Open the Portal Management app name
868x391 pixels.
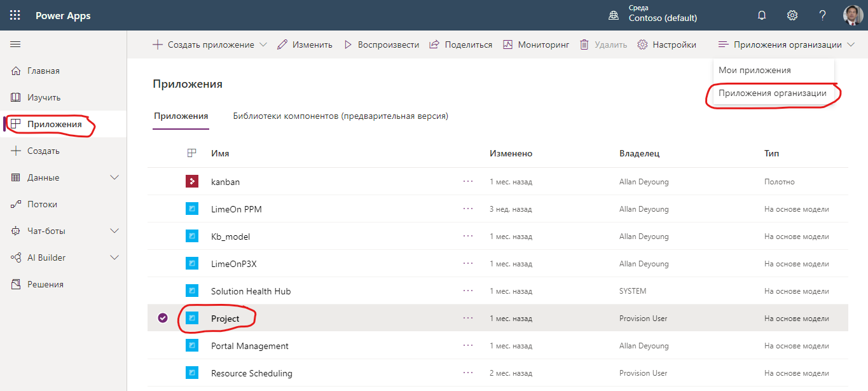pos(250,346)
